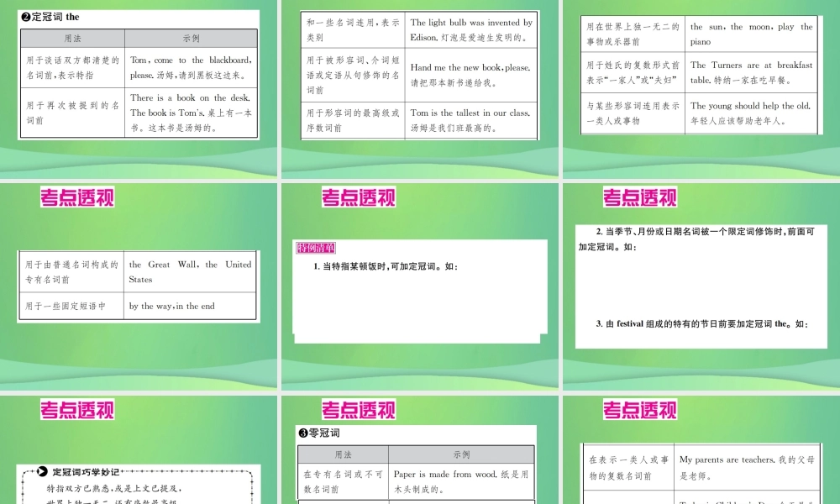Viewport: 840px width, 504px height.
Task: Click The young should help the old
Action: [x=751, y=113]
